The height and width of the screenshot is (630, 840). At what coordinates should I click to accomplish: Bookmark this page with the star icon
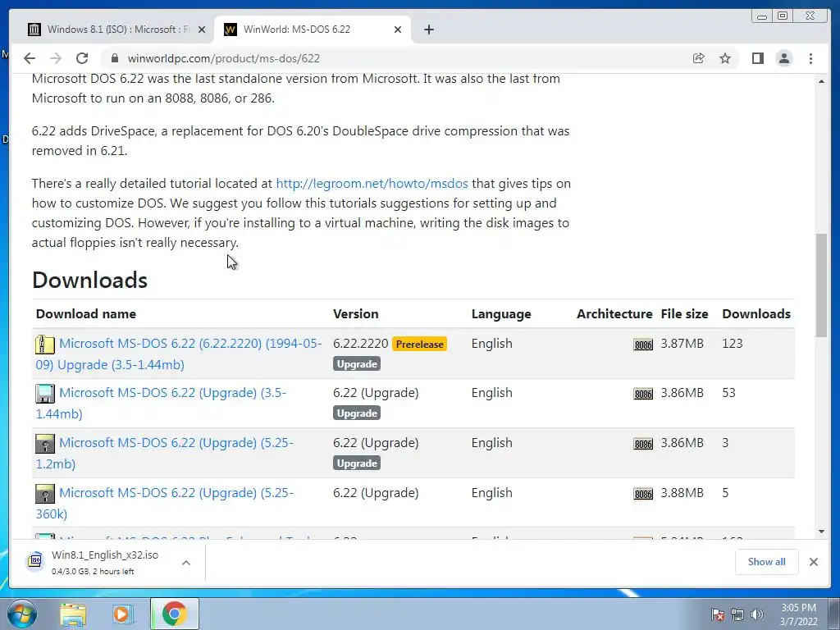(725, 58)
